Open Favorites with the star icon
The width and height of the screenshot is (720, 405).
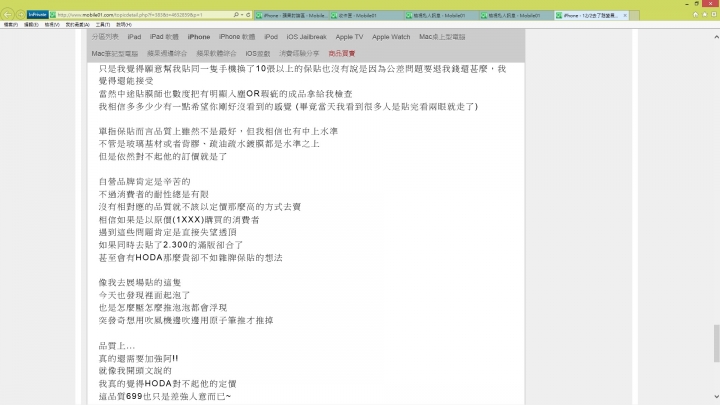coord(704,14)
